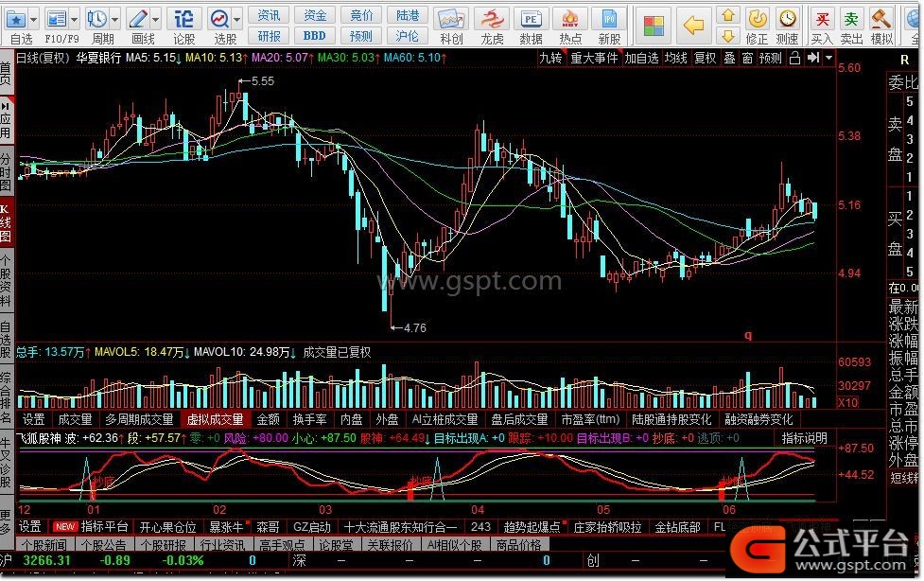This screenshot has height=581, width=924.
Task: Expand the dropdown arrow beside 画线
Action: point(155,20)
